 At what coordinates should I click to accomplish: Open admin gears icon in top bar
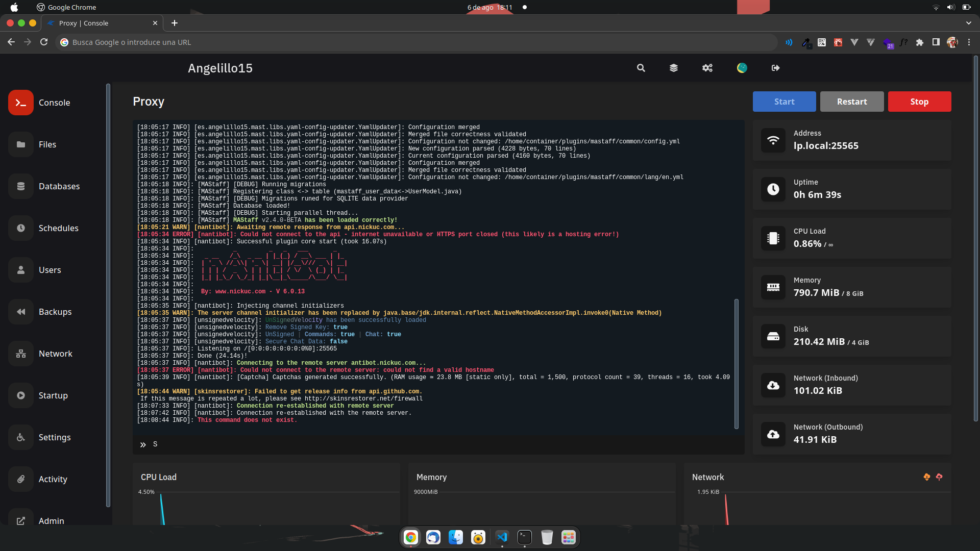707,68
